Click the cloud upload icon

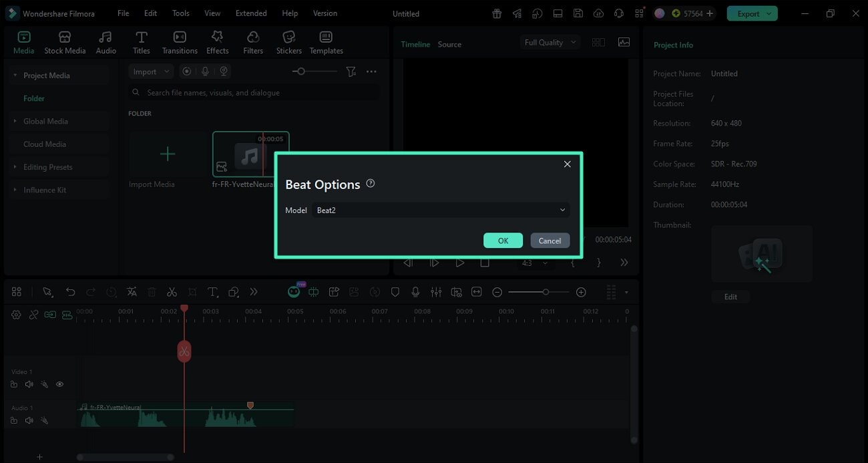598,13
